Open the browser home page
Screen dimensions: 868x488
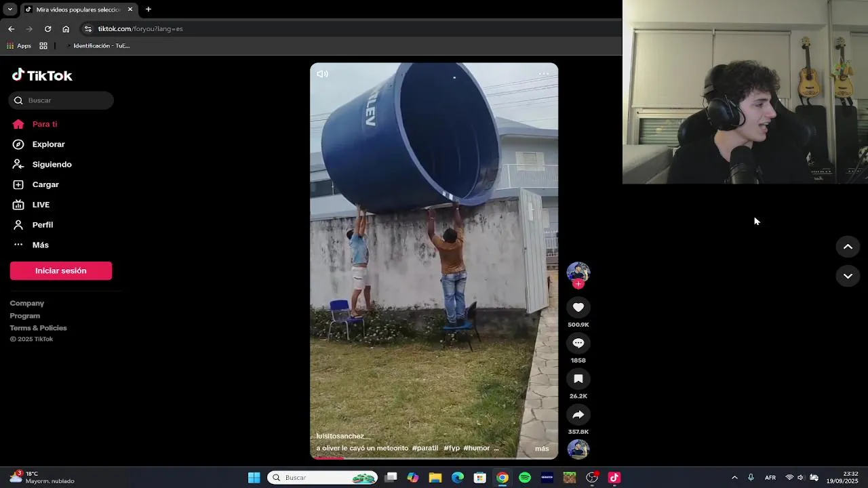(66, 28)
